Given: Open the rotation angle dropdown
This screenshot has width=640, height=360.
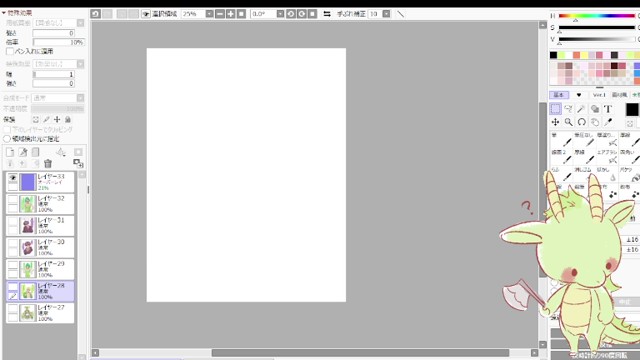Looking at the screenshot, I should [280, 14].
